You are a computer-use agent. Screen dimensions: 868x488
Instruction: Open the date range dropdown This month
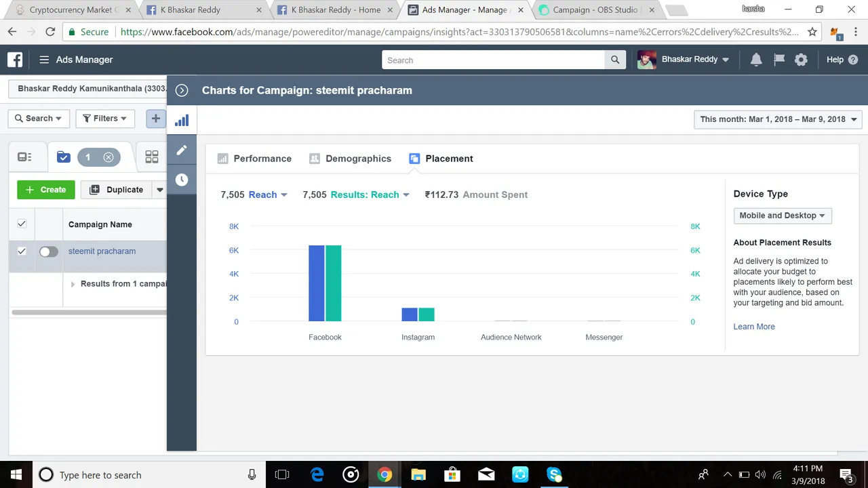(778, 119)
